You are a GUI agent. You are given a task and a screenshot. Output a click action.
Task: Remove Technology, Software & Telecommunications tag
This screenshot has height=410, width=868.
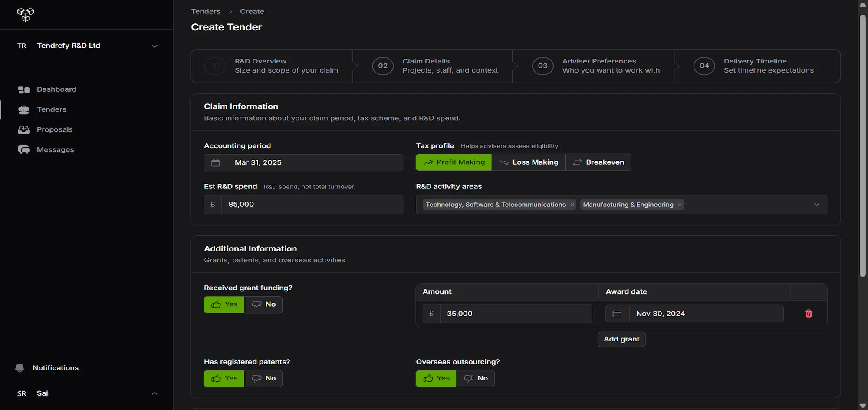pos(572,205)
